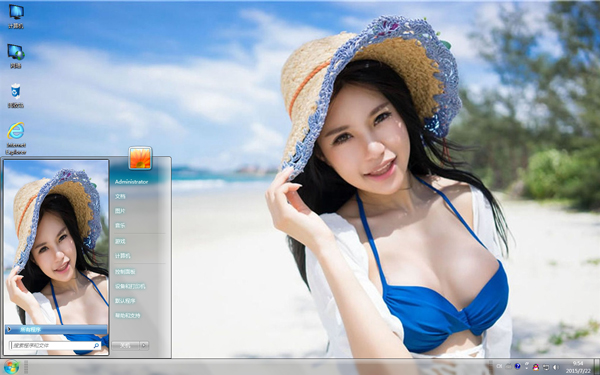Image resolution: width=600 pixels, height=375 pixels.
Task: Open Computer (计算机) in Start menu
Action: point(123,256)
